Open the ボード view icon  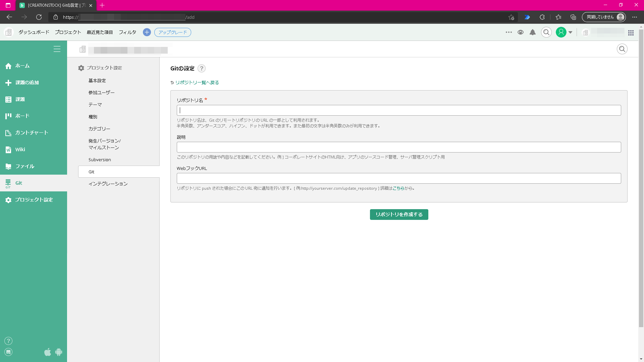[x=8, y=116]
